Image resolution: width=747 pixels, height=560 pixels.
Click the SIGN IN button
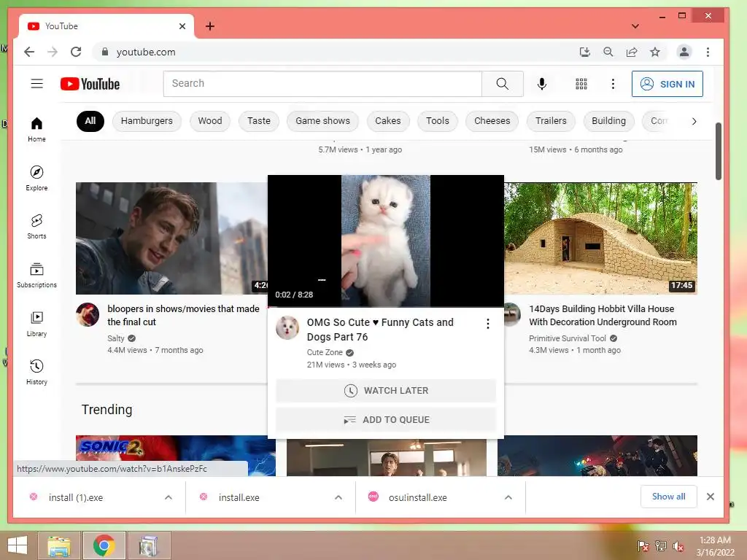(667, 84)
